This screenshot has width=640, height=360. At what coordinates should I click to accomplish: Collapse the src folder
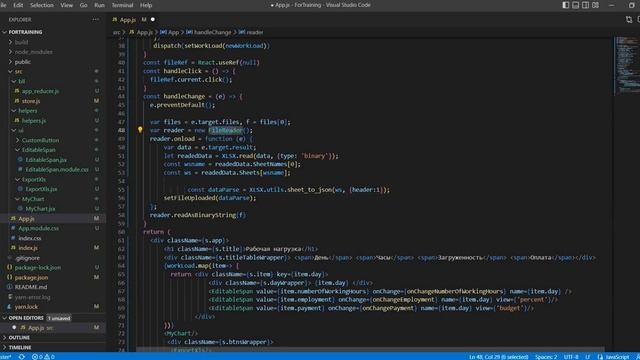(x=11, y=71)
